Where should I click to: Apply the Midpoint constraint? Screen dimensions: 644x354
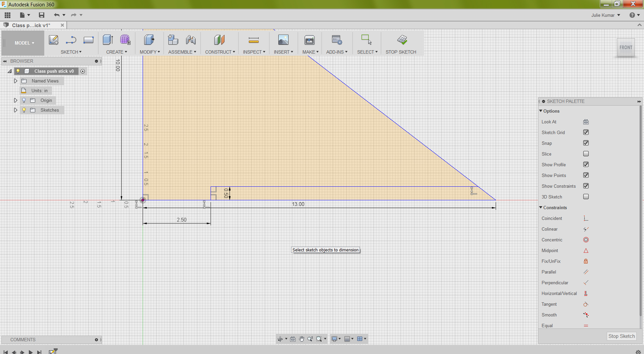coord(586,251)
